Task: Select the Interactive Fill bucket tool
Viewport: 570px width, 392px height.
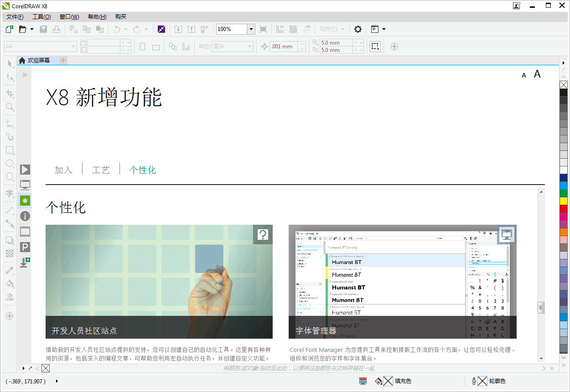Action: point(10,284)
